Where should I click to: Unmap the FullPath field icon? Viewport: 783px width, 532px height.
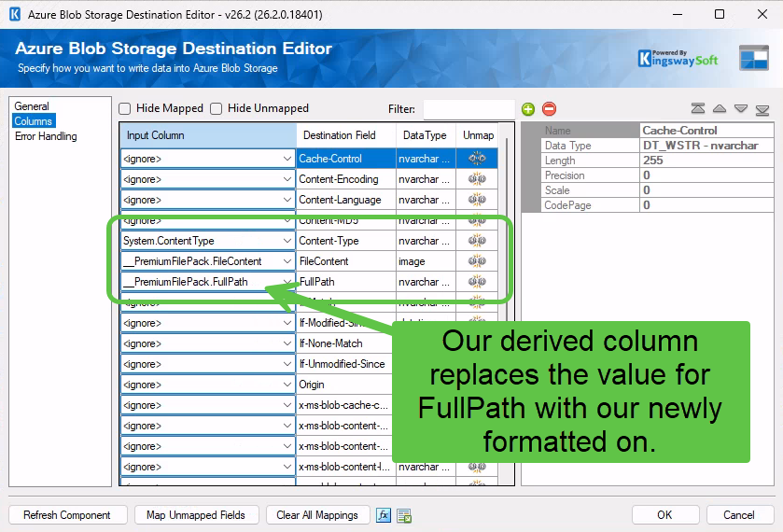(477, 282)
